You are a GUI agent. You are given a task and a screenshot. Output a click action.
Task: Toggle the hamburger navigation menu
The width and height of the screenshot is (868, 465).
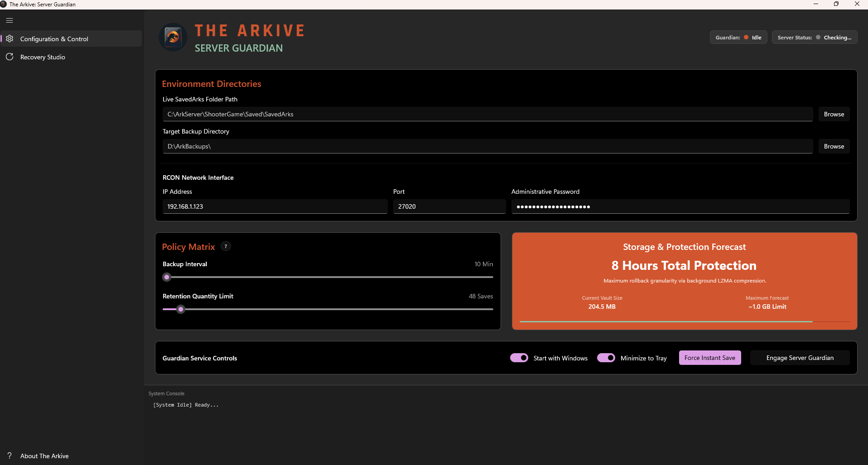[10, 20]
